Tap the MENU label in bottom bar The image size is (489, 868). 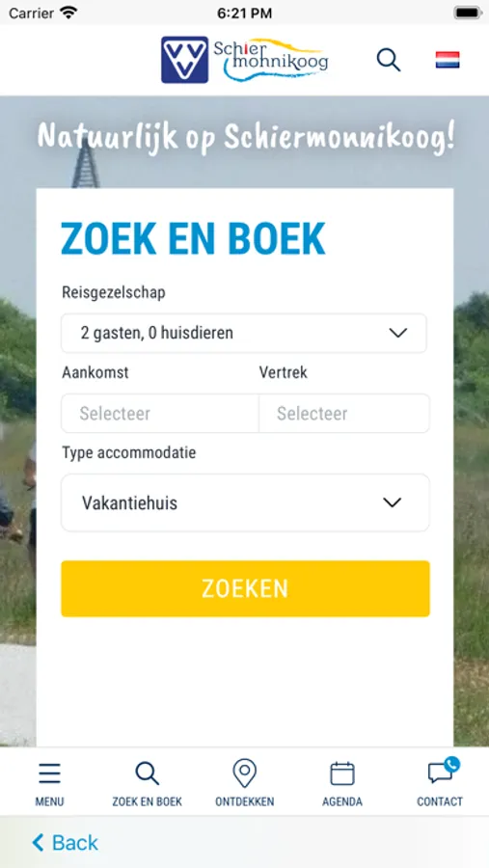(x=49, y=801)
